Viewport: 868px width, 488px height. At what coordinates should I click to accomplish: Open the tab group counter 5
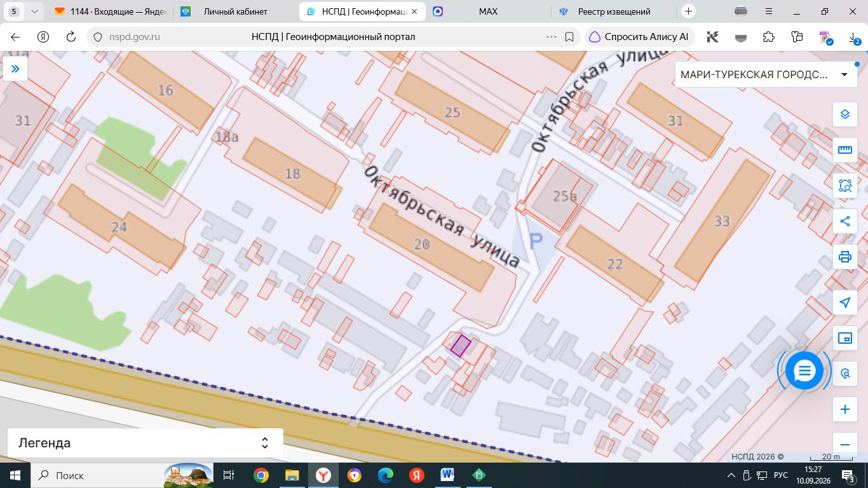tap(13, 11)
